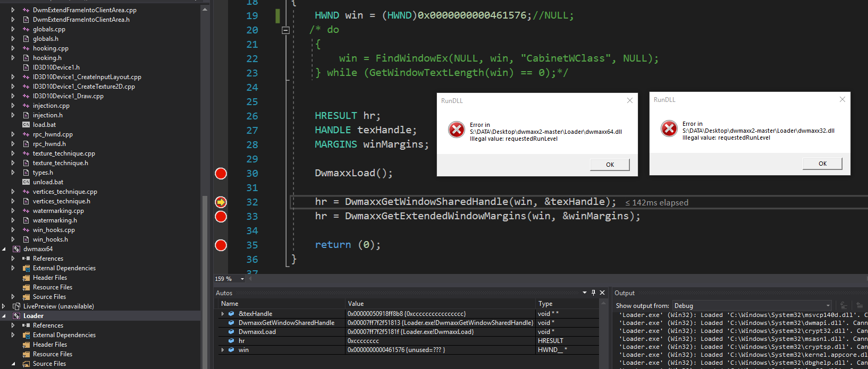The height and width of the screenshot is (369, 868).
Task: Collapse the Loader project node
Action: pyautogui.click(x=4, y=316)
